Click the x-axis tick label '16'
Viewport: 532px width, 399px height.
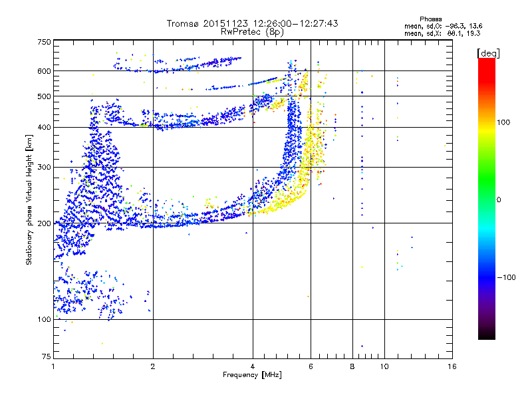(452, 366)
